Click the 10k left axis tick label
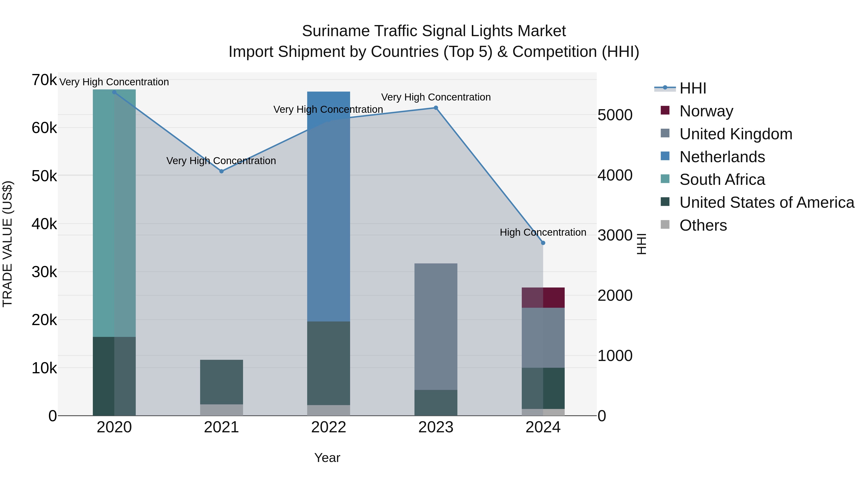 [x=44, y=368]
